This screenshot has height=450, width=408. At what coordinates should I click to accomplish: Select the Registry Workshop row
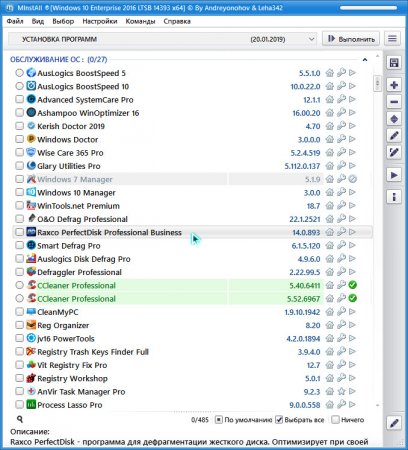(192, 378)
